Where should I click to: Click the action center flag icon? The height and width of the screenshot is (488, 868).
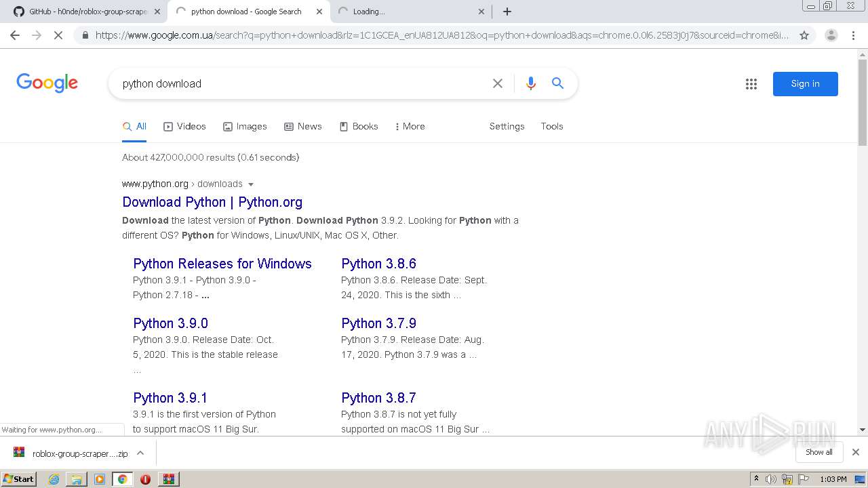[803, 479]
